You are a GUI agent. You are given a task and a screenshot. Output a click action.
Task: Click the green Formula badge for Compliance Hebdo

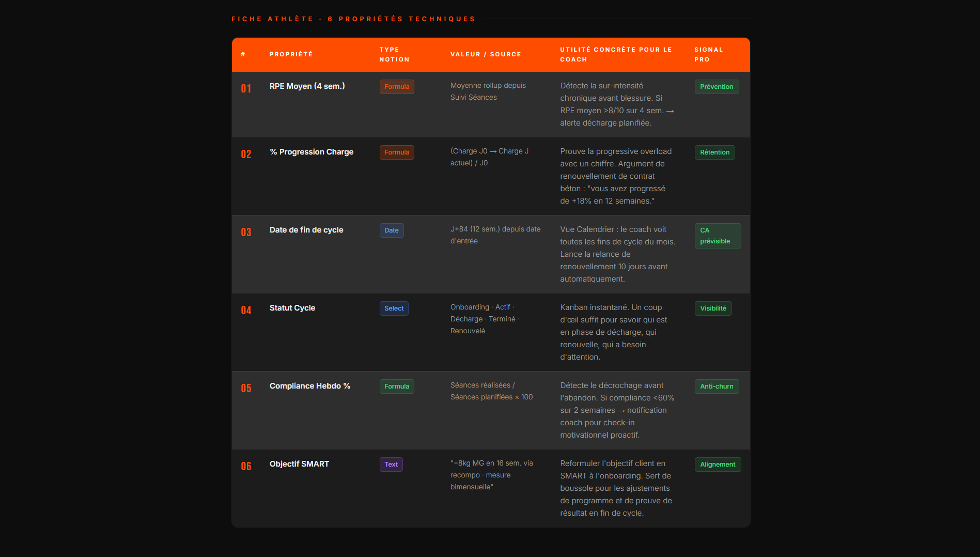pos(396,386)
